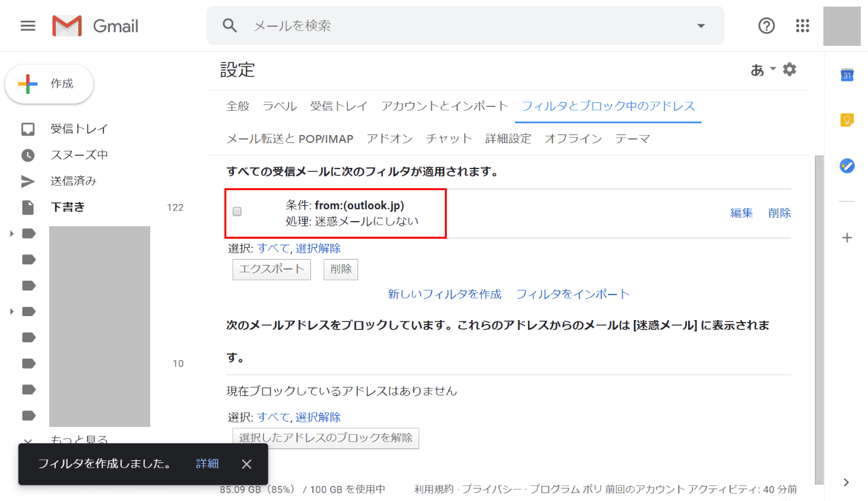Screen dimensions: 868x501
Task: Click 削除 link for outlook.jp filter
Action: pos(779,212)
